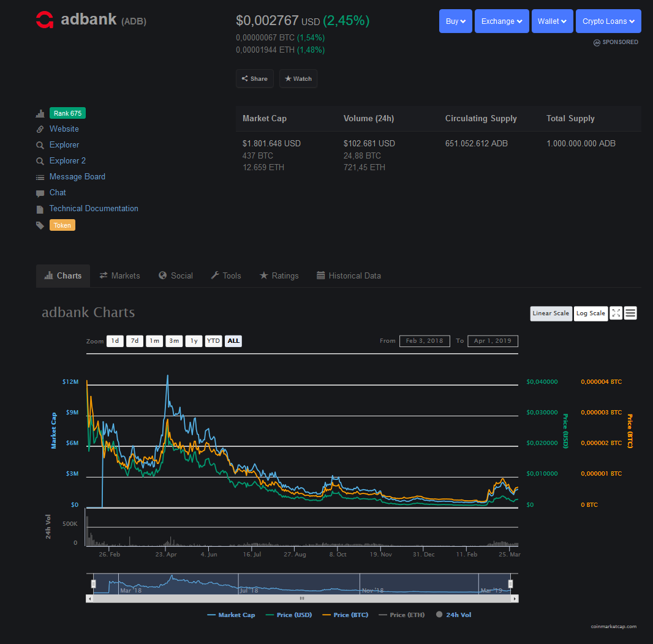Set chart zoom to 3m
The height and width of the screenshot is (644, 653).
[x=174, y=341]
